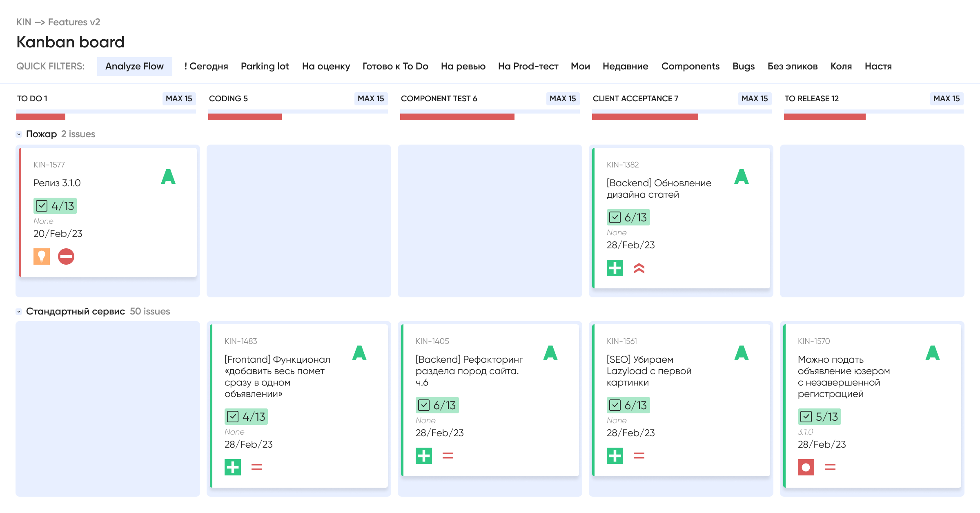This screenshot has height=513, width=980.
Task: Filter by Bugs quick filter
Action: click(x=744, y=66)
